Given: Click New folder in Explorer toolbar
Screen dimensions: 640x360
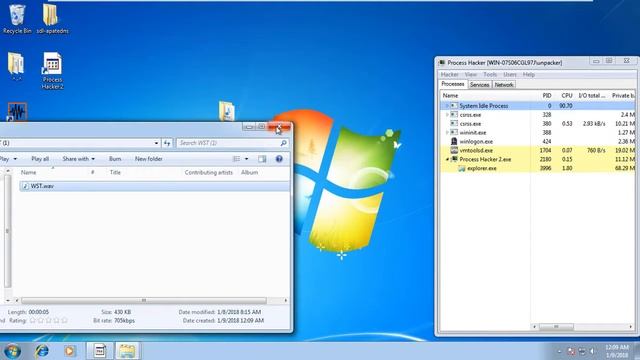Looking at the screenshot, I should 149,159.
